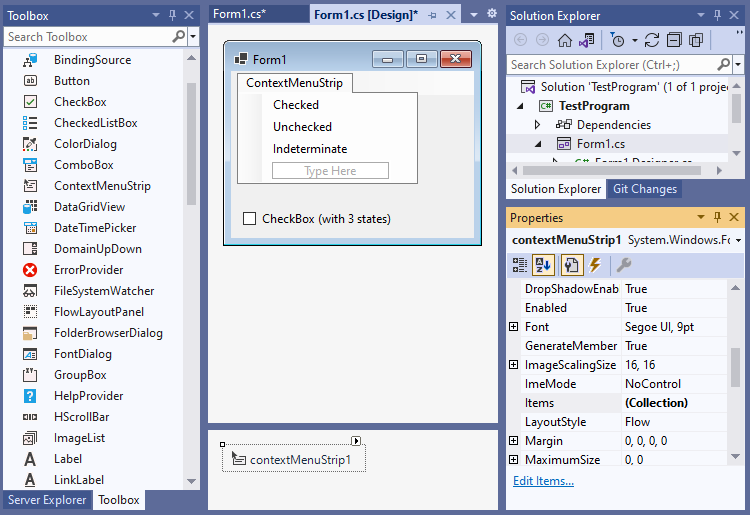This screenshot has width=750, height=515.
Task: Click the Search Solution Explorer field
Action: pyautogui.click(x=612, y=64)
